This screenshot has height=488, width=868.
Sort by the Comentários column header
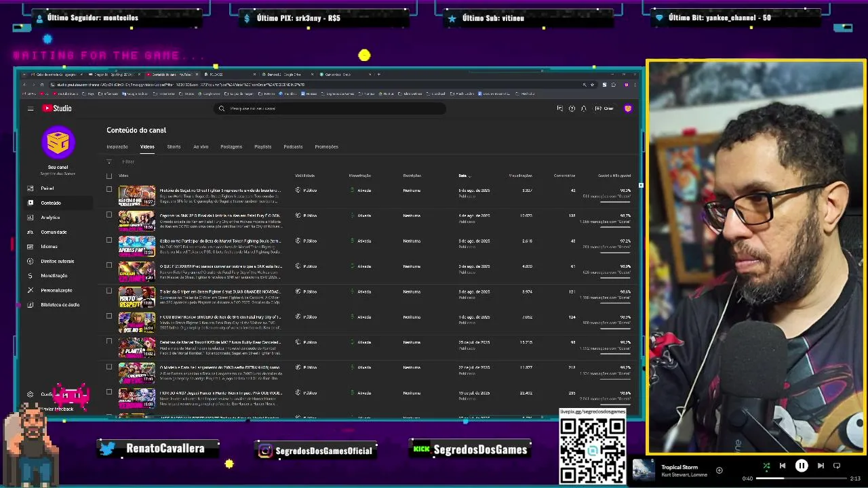coord(564,176)
